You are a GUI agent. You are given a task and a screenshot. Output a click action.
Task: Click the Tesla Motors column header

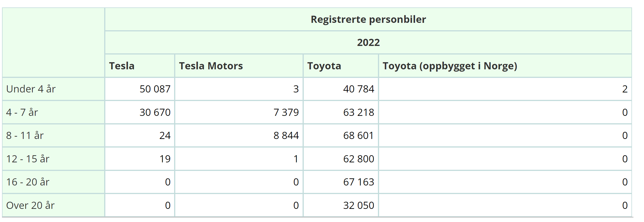(x=239, y=66)
